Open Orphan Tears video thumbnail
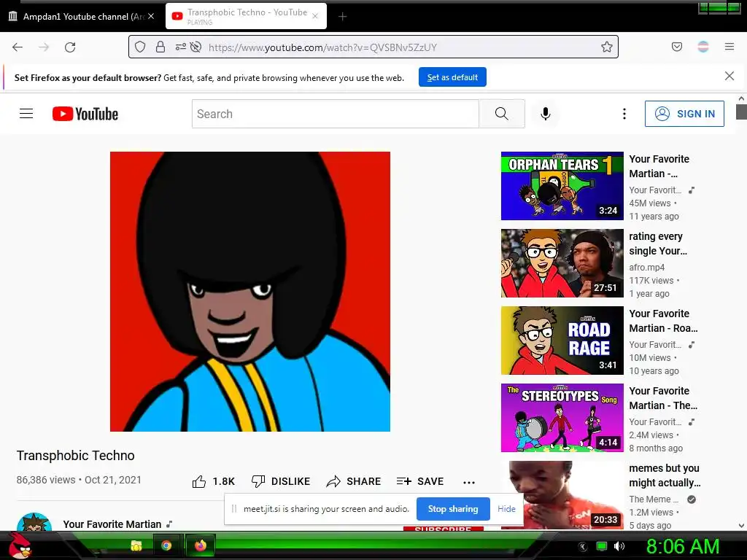 pyautogui.click(x=562, y=186)
